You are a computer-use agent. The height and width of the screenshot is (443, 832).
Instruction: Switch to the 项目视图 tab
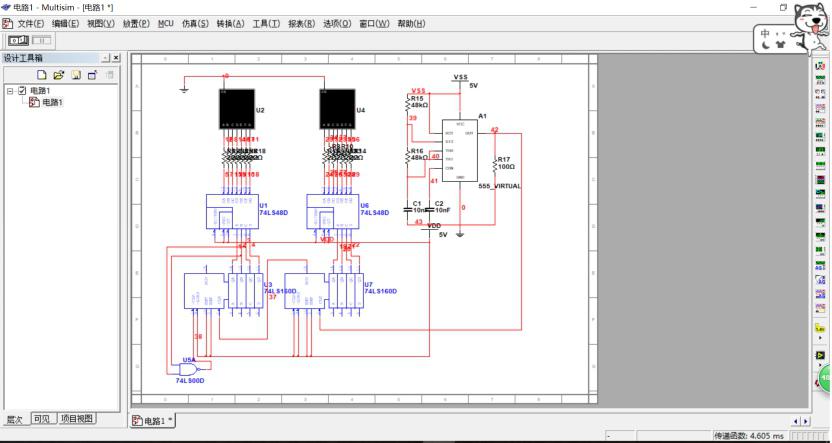pos(77,419)
